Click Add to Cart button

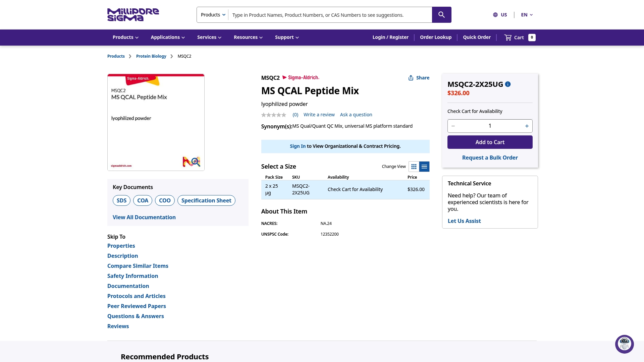point(490,142)
